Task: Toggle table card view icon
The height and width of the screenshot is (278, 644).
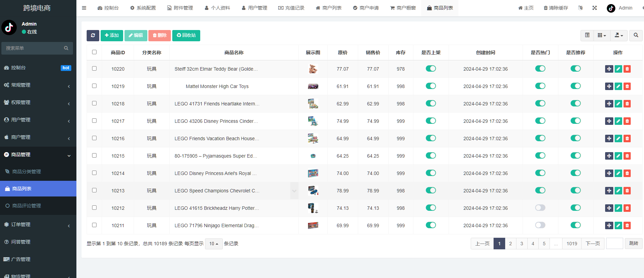Action: 587,35
